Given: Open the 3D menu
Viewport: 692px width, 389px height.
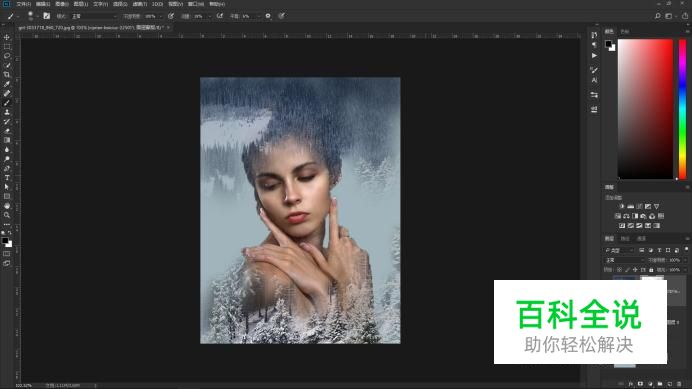Looking at the screenshot, I should pos(157,4).
